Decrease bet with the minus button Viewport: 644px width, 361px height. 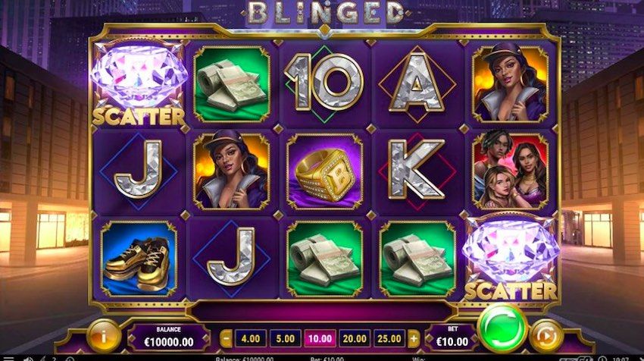226,339
